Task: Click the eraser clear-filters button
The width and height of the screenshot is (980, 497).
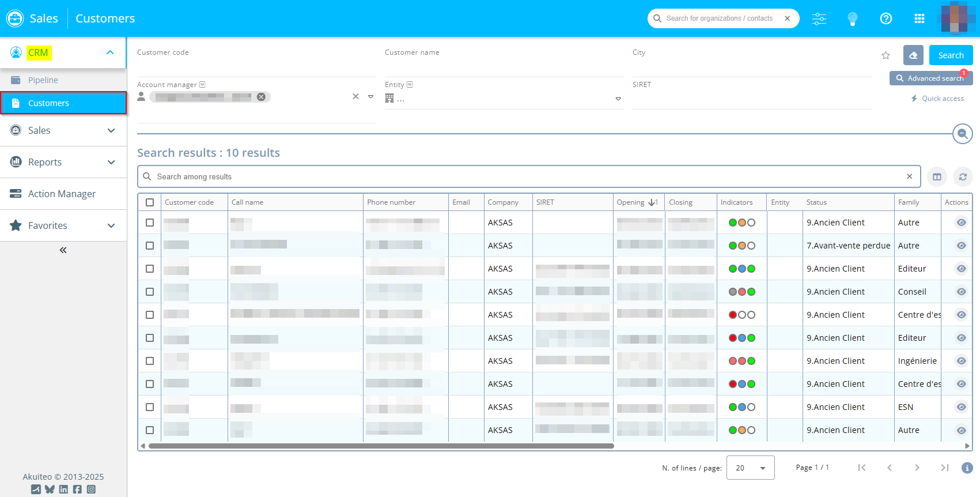Action: pyautogui.click(x=913, y=55)
